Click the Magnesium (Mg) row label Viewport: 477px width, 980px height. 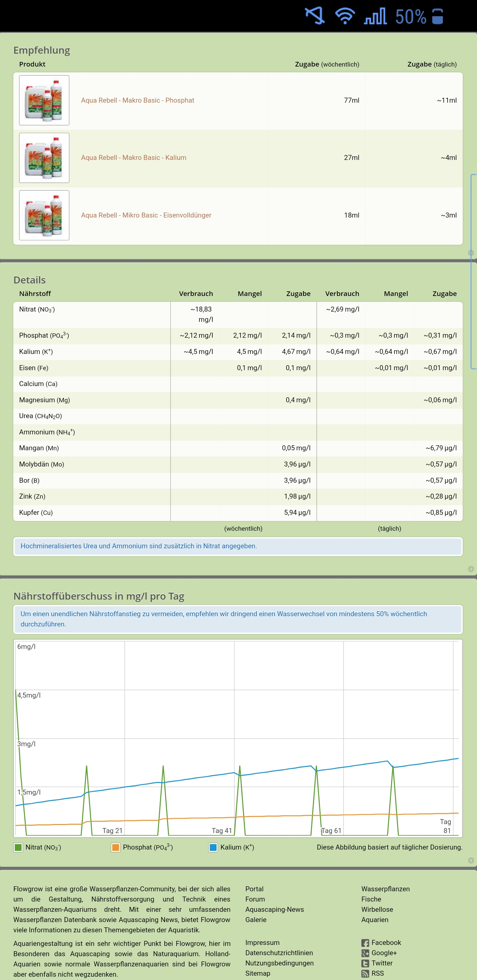pyautogui.click(x=44, y=400)
